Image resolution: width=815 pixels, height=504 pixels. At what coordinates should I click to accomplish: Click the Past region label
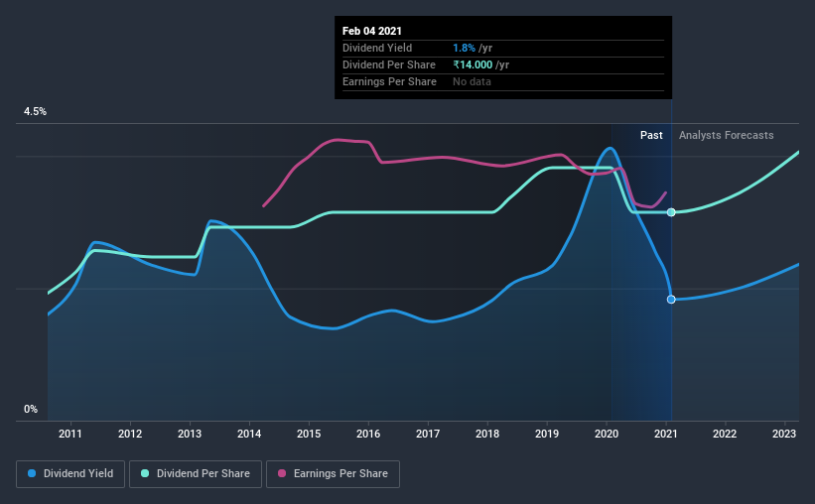tap(651, 135)
